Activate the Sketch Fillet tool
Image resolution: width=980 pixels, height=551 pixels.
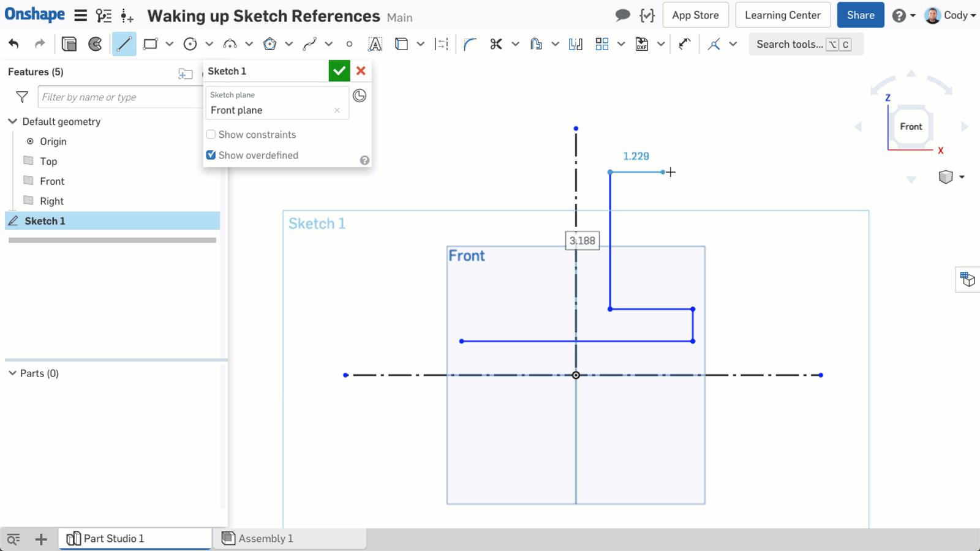[x=470, y=43]
